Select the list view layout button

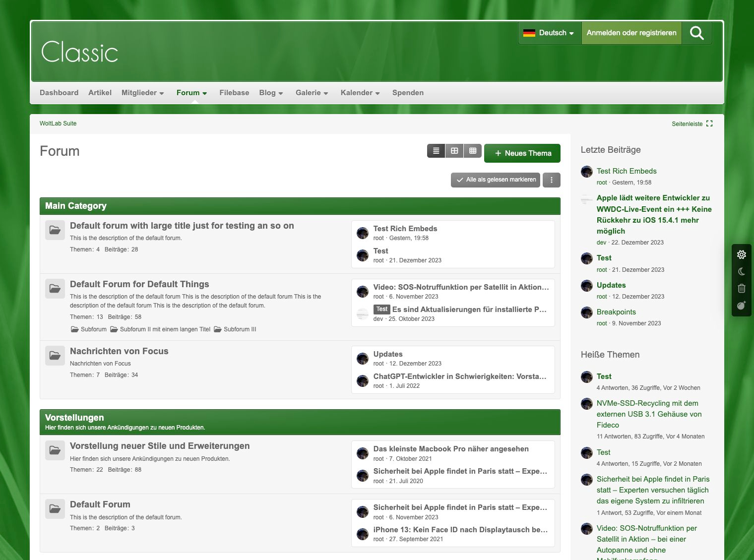tap(436, 151)
